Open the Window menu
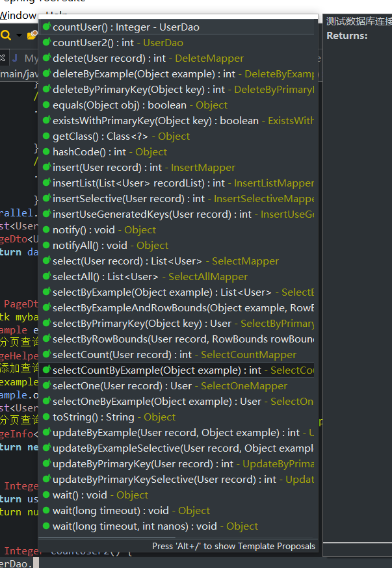 18,16
